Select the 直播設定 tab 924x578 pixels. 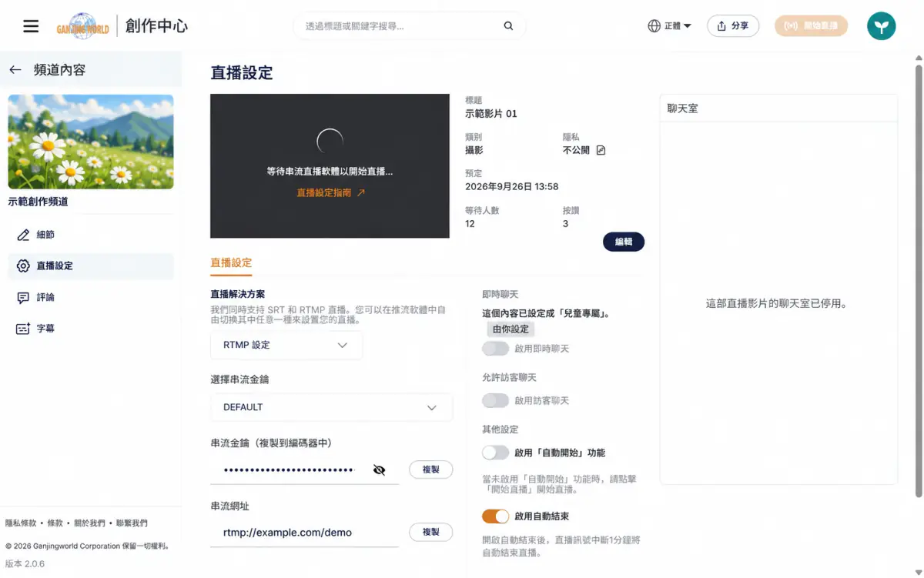pos(231,263)
